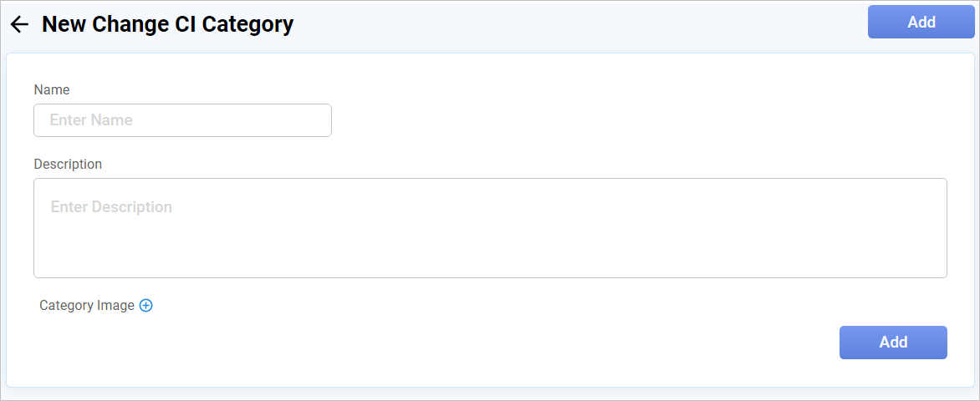Focus the Enter Name input field
This screenshot has width=980, height=401.
[x=182, y=120]
